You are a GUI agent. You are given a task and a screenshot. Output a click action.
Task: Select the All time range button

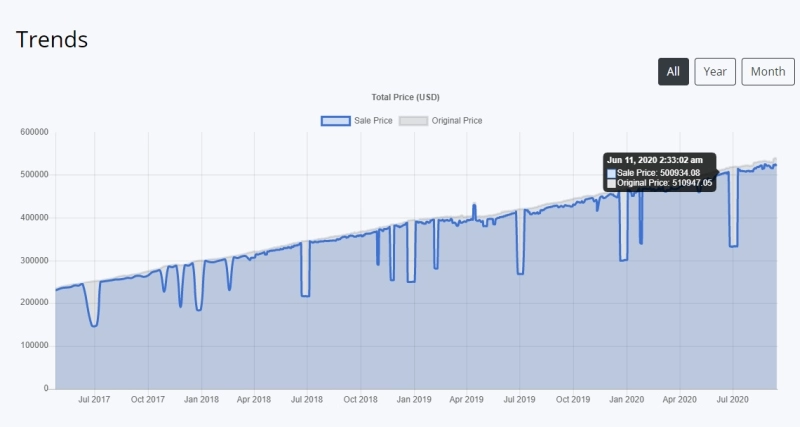[673, 72]
